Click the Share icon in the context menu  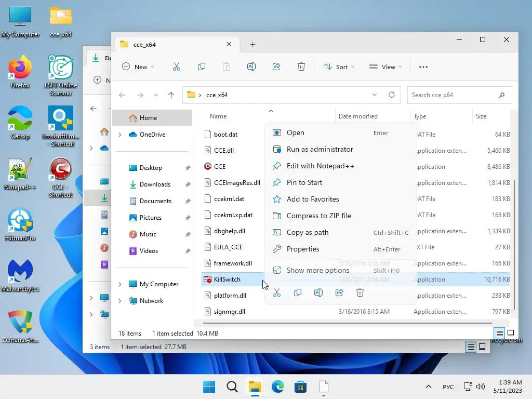coord(339,292)
